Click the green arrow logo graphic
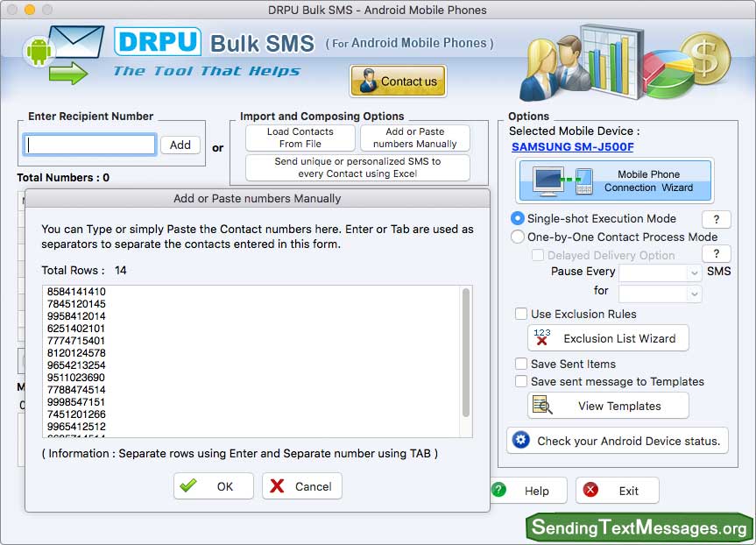The width and height of the screenshot is (756, 545). click(68, 74)
